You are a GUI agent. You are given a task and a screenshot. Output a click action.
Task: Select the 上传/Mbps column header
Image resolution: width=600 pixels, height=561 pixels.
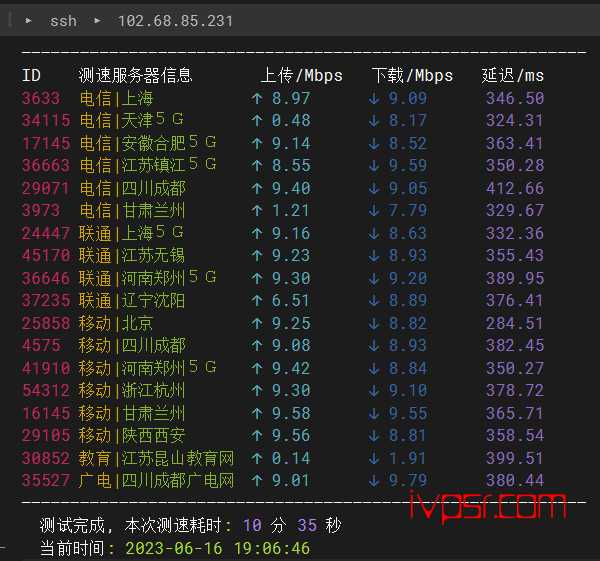[x=302, y=75]
